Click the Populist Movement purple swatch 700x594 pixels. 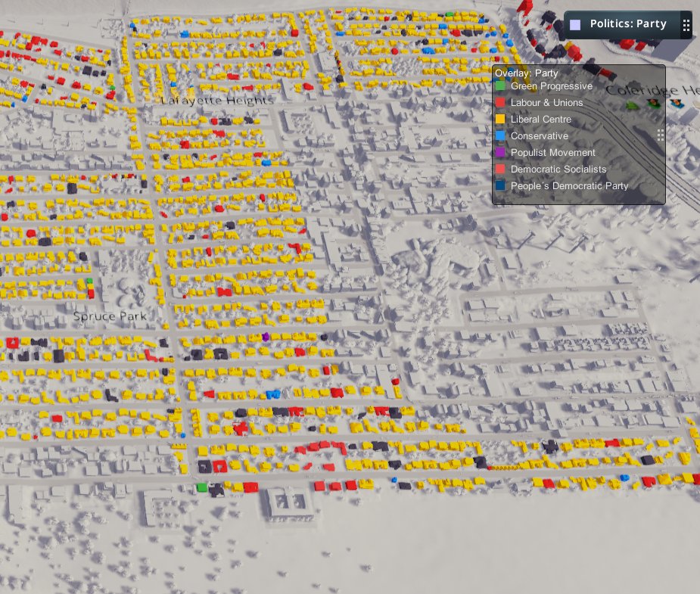point(500,152)
